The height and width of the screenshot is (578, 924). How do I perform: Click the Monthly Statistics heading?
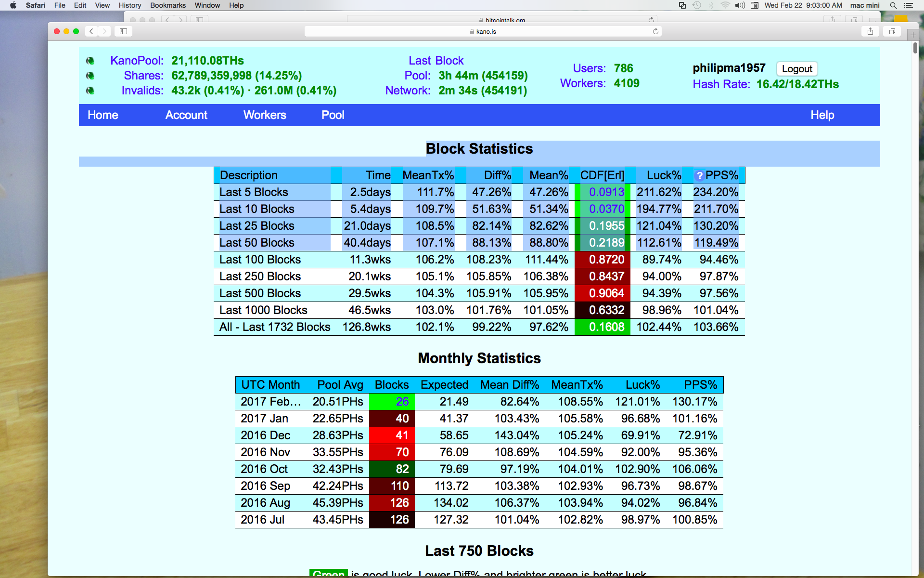[x=479, y=358]
